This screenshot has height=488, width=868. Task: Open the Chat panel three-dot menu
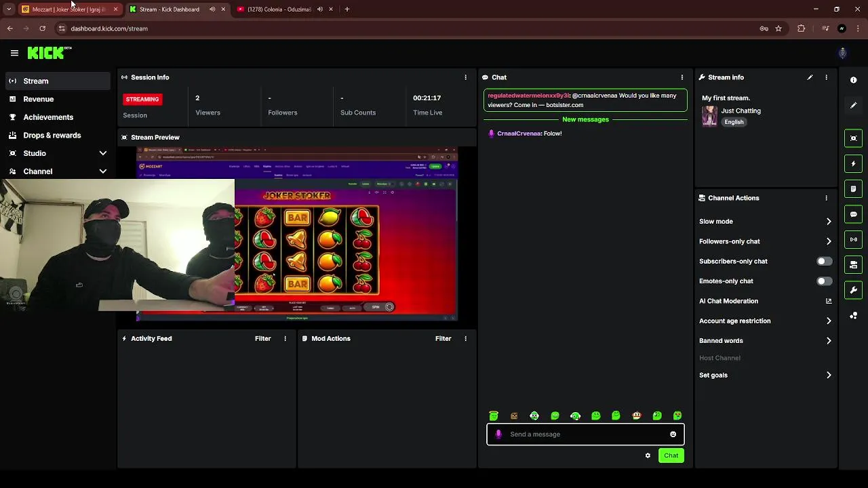click(682, 77)
